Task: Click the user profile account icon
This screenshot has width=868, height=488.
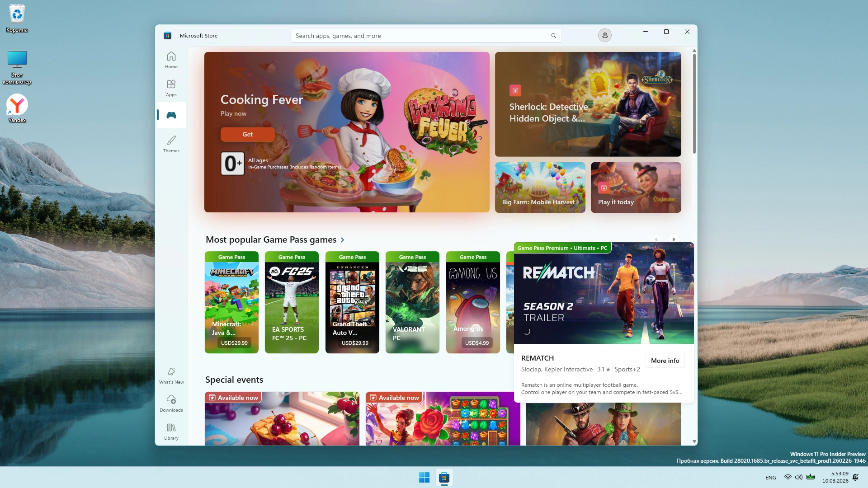Action: [604, 35]
